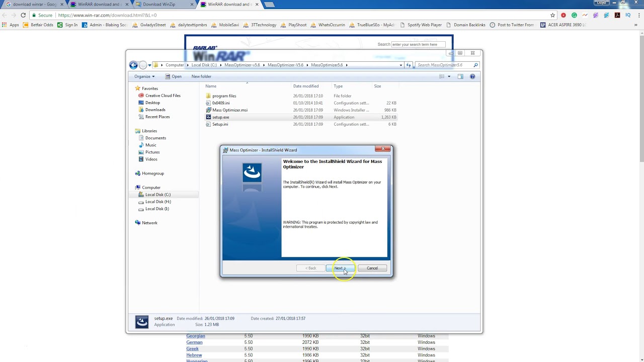Image resolution: width=644 pixels, height=362 pixels.
Task: Switch to the Download WinZip browser tab
Action: [x=163, y=5]
